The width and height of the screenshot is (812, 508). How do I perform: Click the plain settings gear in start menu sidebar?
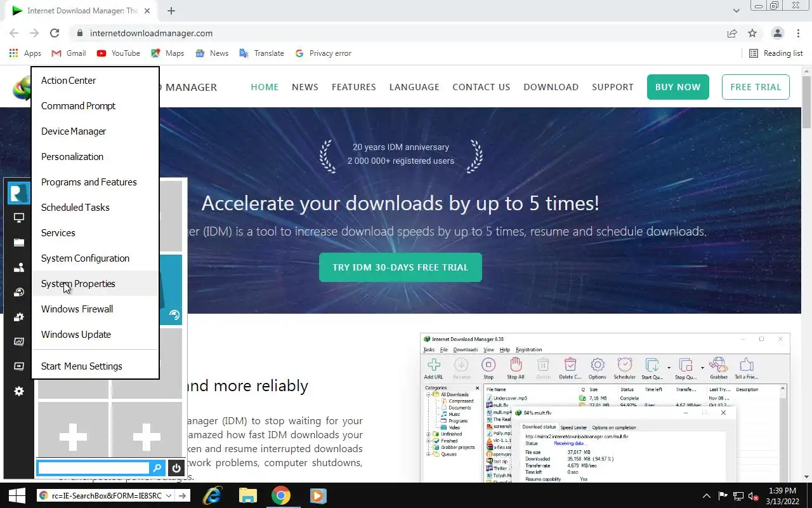(x=19, y=391)
